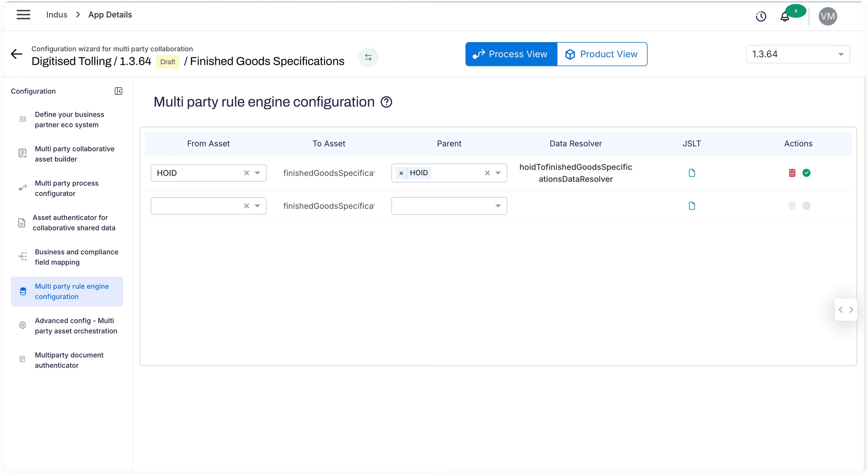Open notifications bell with 4 badge
This screenshot has width=868, height=475.
785,16
